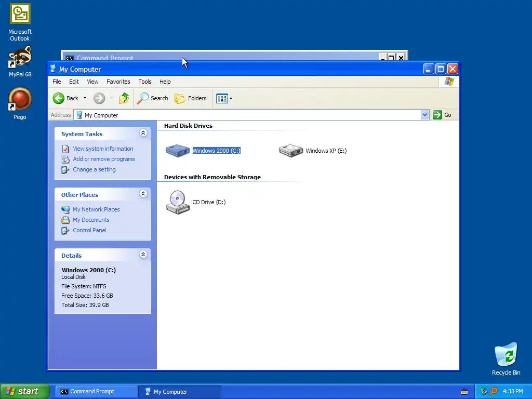Click the magnifier icon in system tray
The width and height of the screenshot is (532, 399).
click(494, 391)
